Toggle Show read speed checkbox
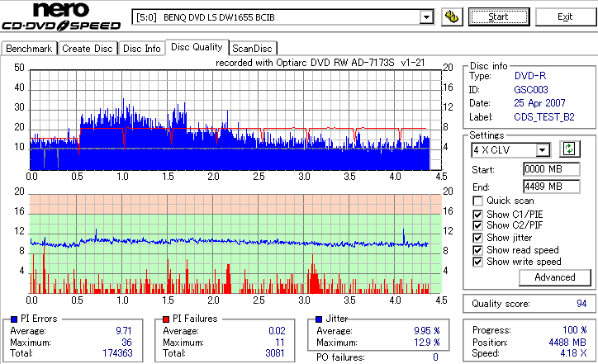This screenshot has height=364, width=598. coord(477,250)
